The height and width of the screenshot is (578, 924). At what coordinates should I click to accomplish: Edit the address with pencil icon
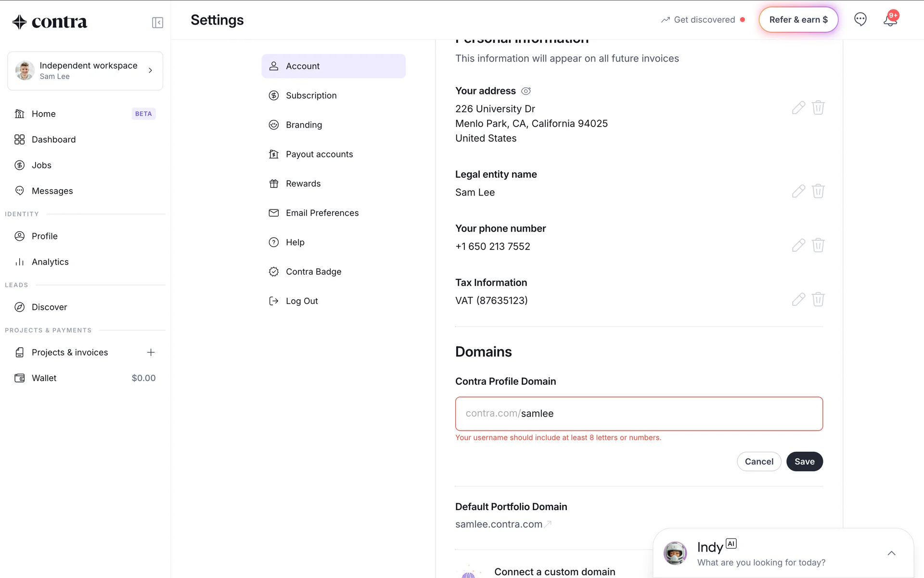(x=798, y=108)
